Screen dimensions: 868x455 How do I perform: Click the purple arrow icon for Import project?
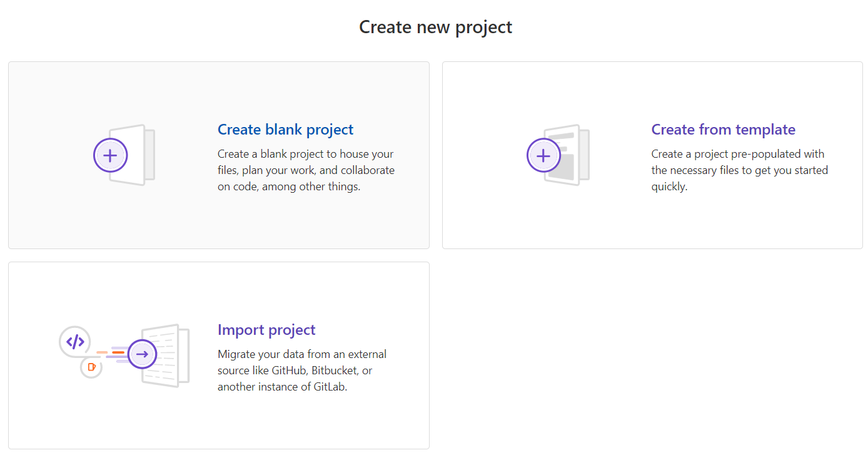tap(142, 355)
